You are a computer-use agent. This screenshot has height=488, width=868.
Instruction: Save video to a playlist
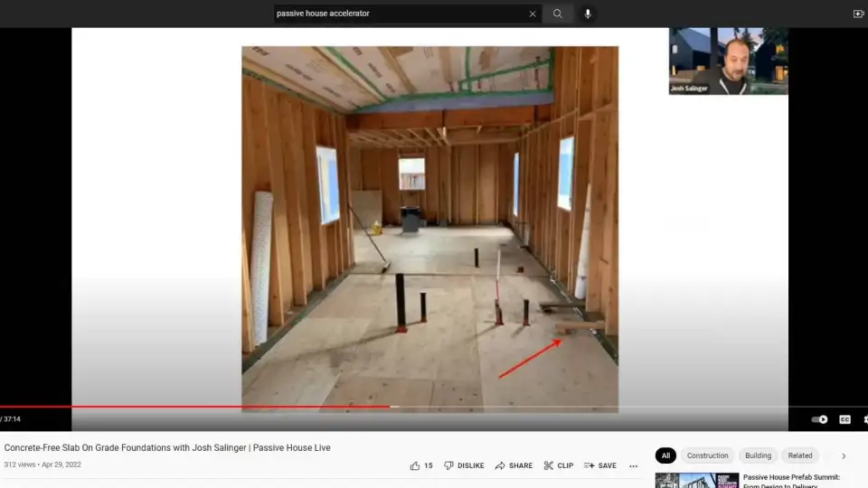coord(599,465)
